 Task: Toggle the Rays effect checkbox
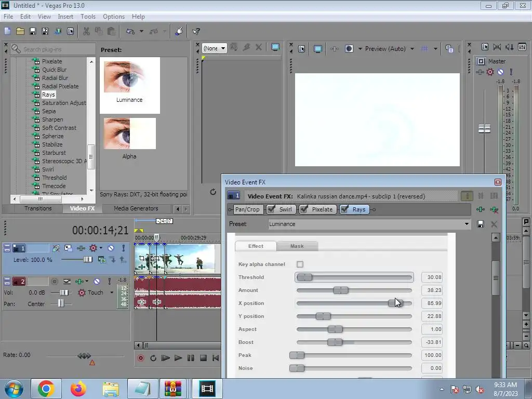pyautogui.click(x=345, y=209)
